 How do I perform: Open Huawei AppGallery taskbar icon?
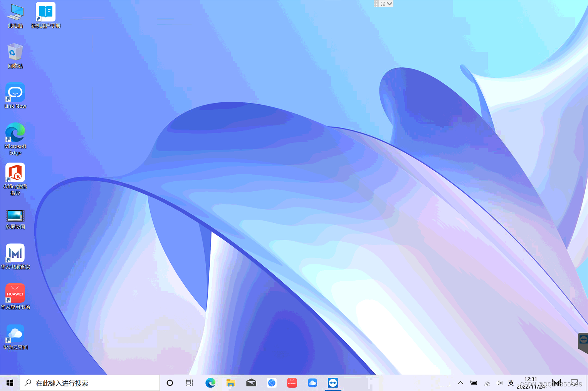point(292,383)
